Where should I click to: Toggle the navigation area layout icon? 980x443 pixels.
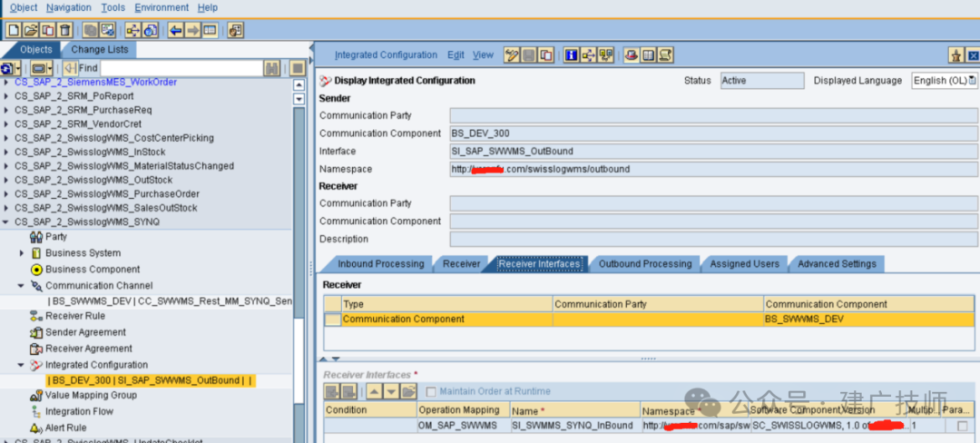coord(210,29)
